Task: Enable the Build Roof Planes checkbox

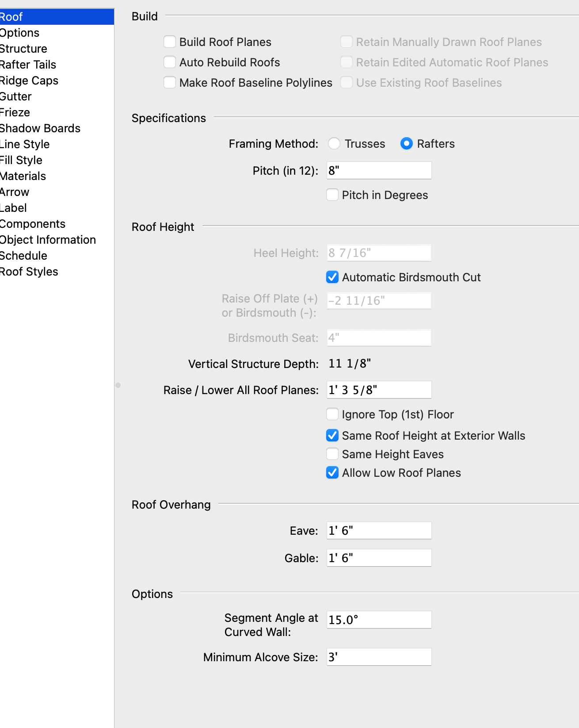Action: (170, 42)
